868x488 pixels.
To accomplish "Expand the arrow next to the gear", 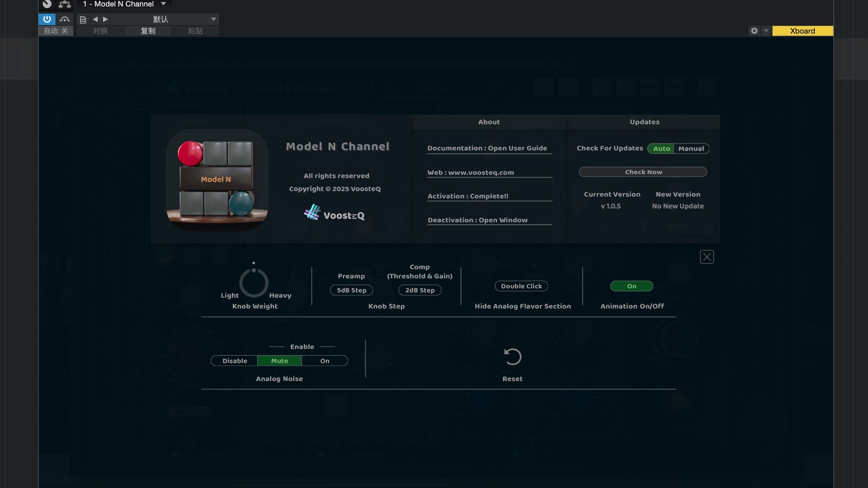I will [x=766, y=31].
